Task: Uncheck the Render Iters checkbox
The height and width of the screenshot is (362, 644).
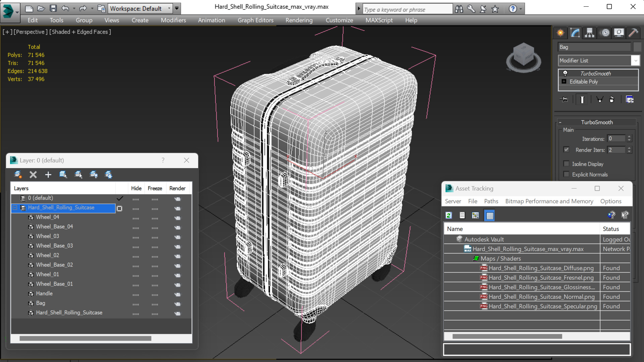Action: 567,150
